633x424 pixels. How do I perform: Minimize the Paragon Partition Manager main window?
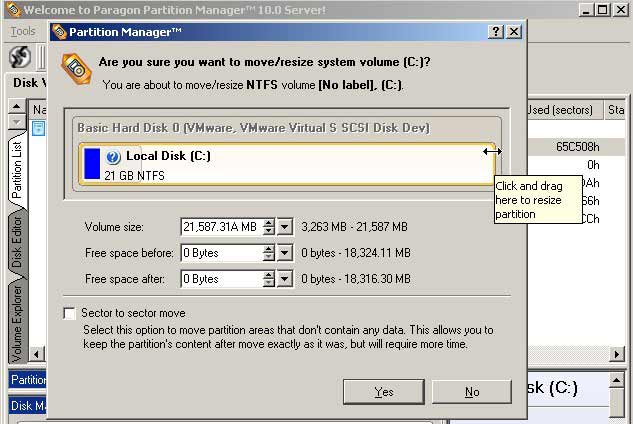(x=586, y=10)
